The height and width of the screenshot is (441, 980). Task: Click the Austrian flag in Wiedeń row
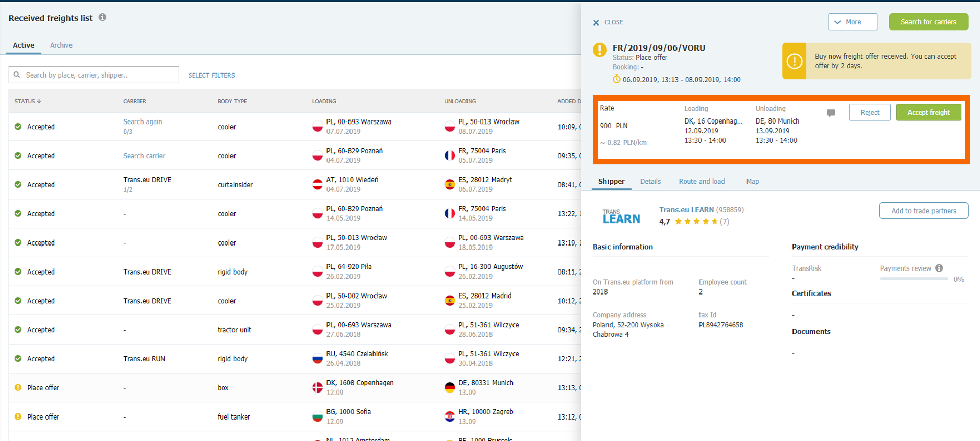(x=317, y=184)
